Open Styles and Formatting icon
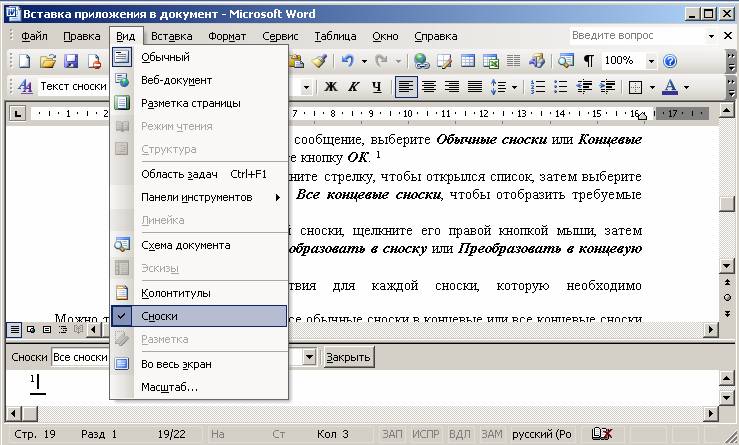The image size is (739, 445). point(25,87)
